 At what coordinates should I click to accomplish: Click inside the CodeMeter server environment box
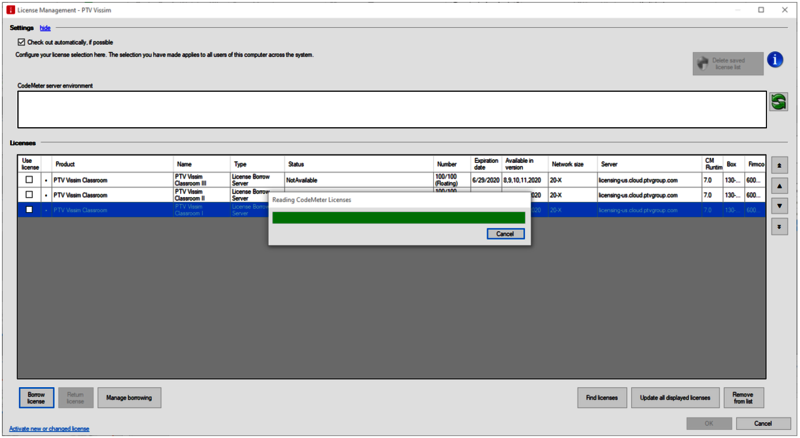click(390, 109)
